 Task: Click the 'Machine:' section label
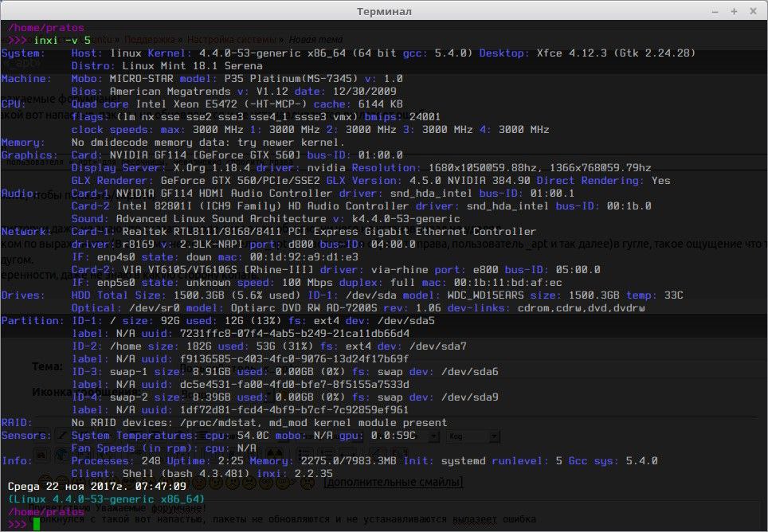(x=26, y=78)
